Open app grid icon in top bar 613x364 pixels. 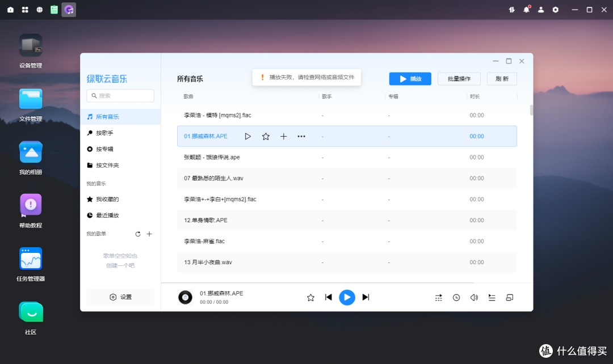point(25,10)
